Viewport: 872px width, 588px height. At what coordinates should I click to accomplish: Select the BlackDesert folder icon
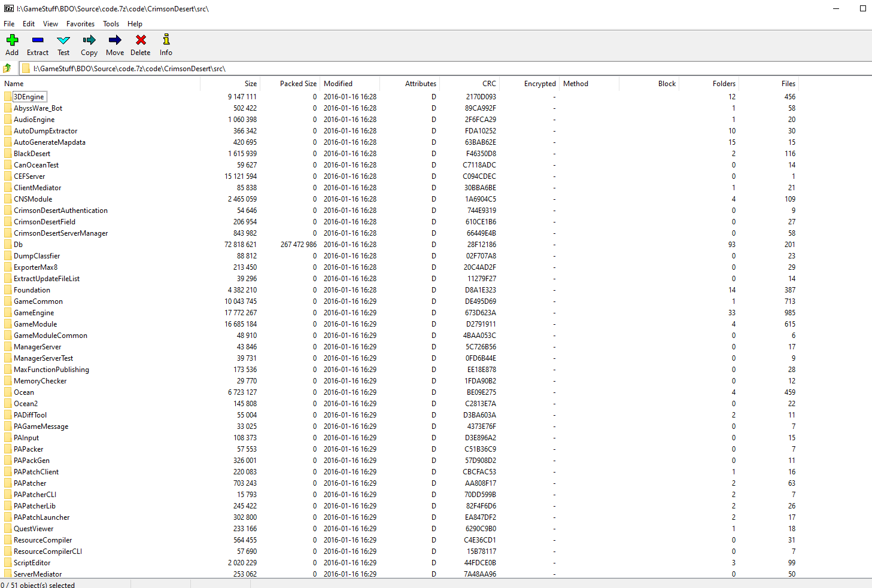[8, 154]
